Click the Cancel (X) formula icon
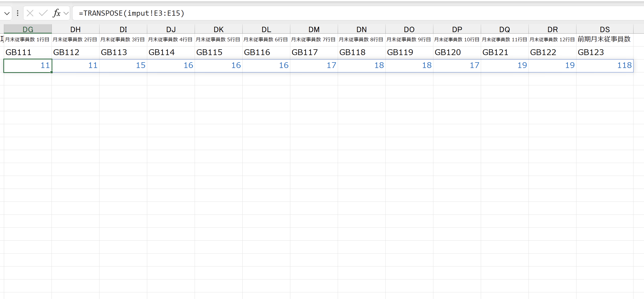The image size is (644, 299). coord(30,13)
